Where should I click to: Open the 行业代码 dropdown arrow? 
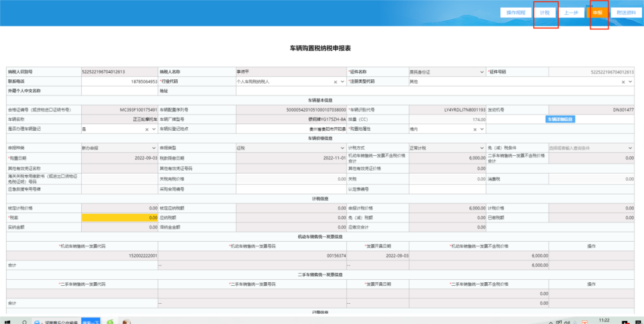pos(342,82)
